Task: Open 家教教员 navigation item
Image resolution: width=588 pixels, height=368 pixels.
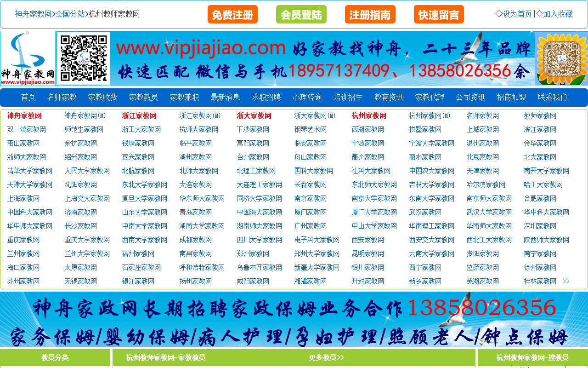Action: point(143,97)
